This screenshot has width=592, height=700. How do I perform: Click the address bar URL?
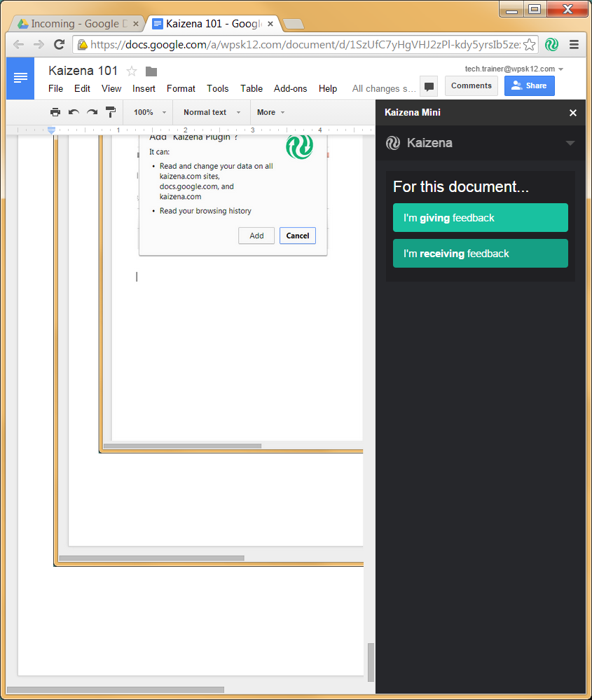click(x=305, y=44)
